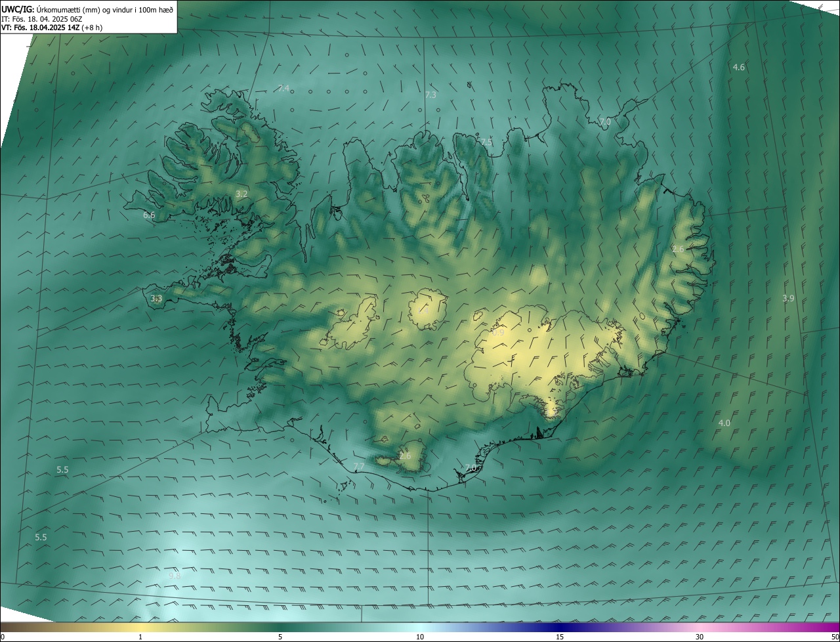This screenshot has height=642, width=840.
Task: Select the 7.4 value label
Action: tap(283, 88)
